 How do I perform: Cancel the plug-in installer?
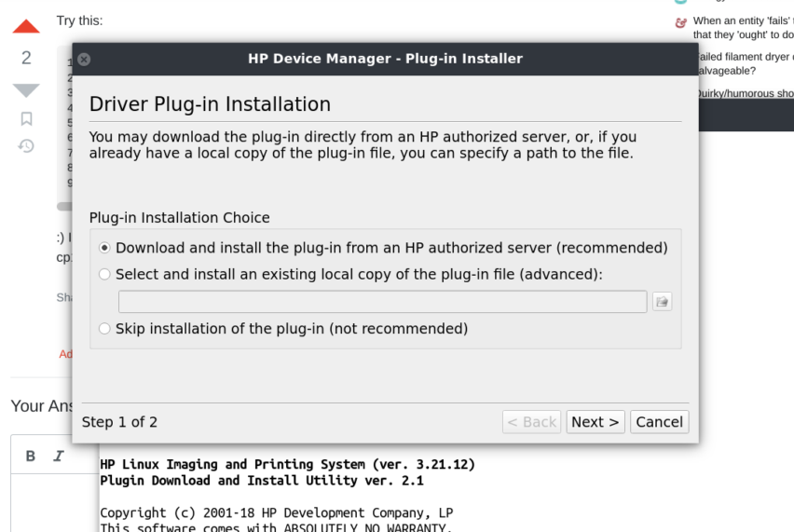(659, 422)
